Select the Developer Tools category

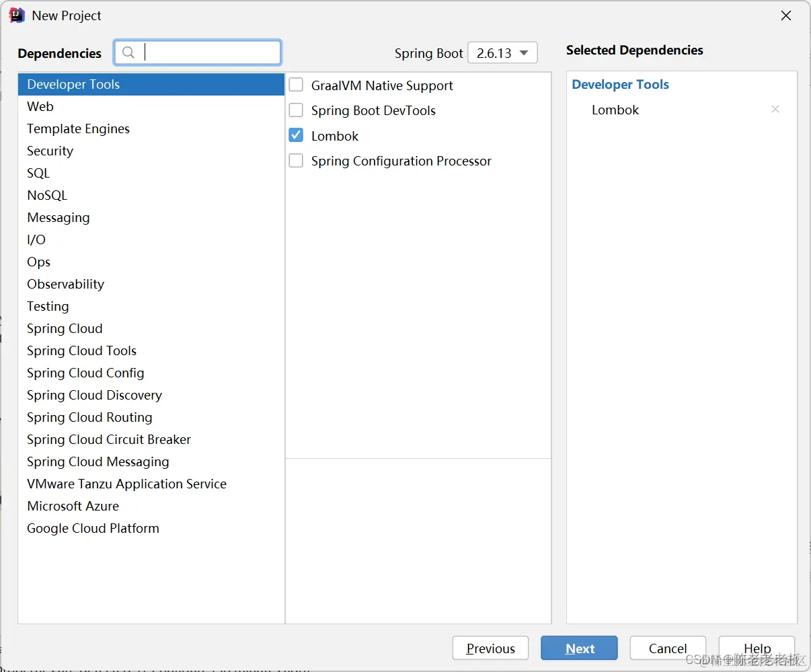[151, 84]
